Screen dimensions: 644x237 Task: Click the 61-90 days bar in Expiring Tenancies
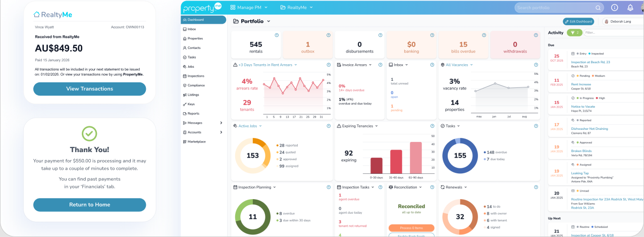(415, 158)
